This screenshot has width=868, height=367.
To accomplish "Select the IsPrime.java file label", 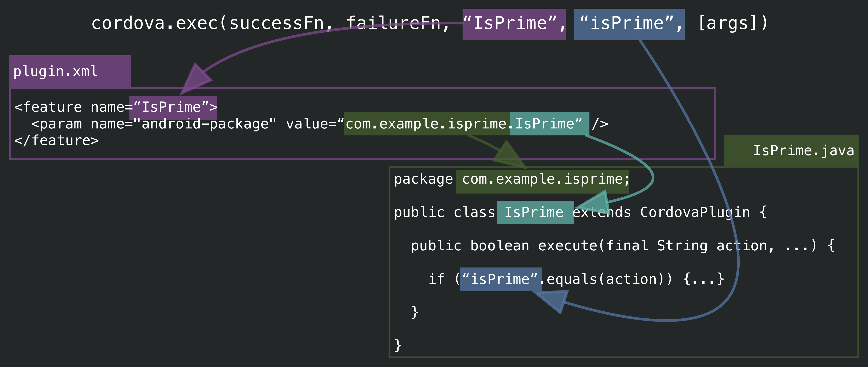I will tap(791, 150).
